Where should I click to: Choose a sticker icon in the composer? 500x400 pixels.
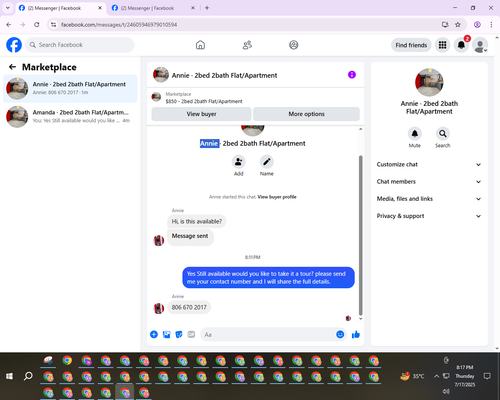click(179, 334)
